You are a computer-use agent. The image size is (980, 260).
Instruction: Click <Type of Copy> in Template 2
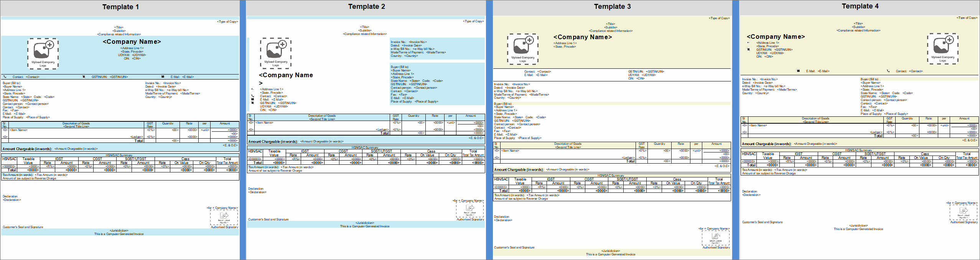[473, 21]
